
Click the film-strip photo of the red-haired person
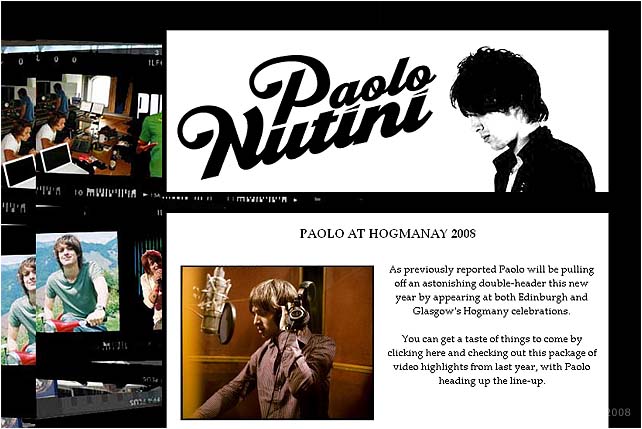pyautogui.click(x=151, y=289)
